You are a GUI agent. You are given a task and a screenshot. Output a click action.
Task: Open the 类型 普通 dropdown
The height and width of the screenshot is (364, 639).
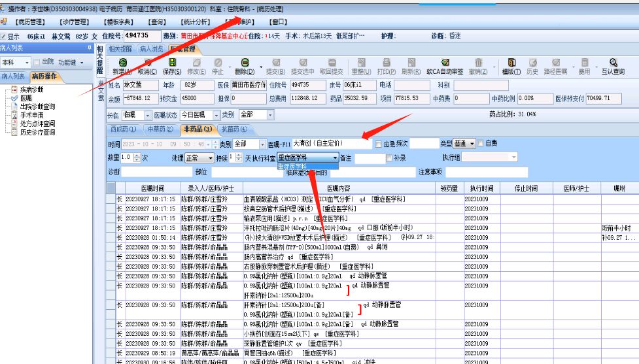464,143
